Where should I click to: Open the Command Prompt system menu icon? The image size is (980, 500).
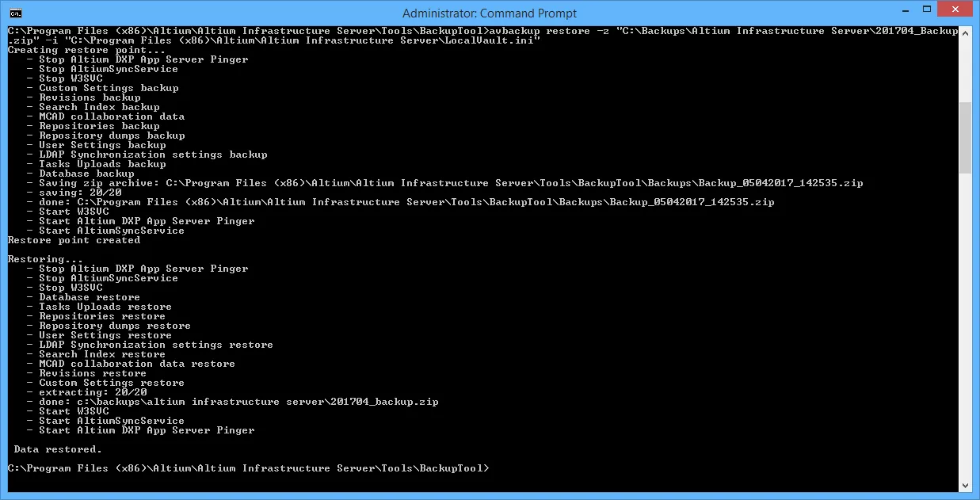tap(14, 13)
